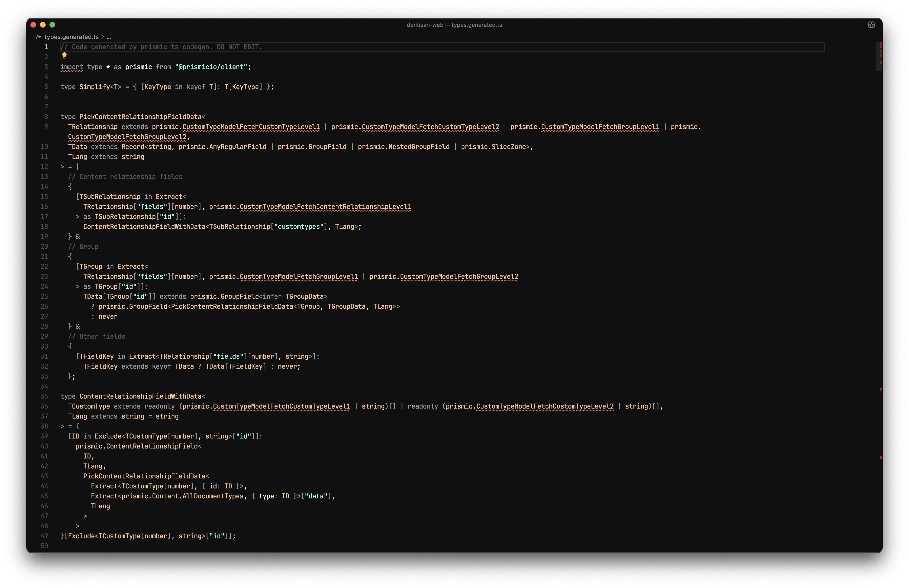Click the scrollbar slider at top right
909x588 pixels.
tap(878, 56)
